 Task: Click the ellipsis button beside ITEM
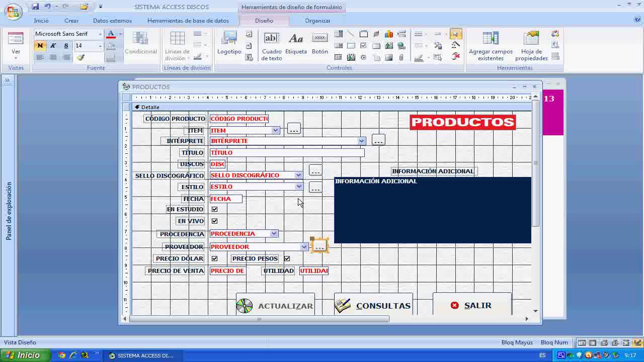tap(294, 129)
